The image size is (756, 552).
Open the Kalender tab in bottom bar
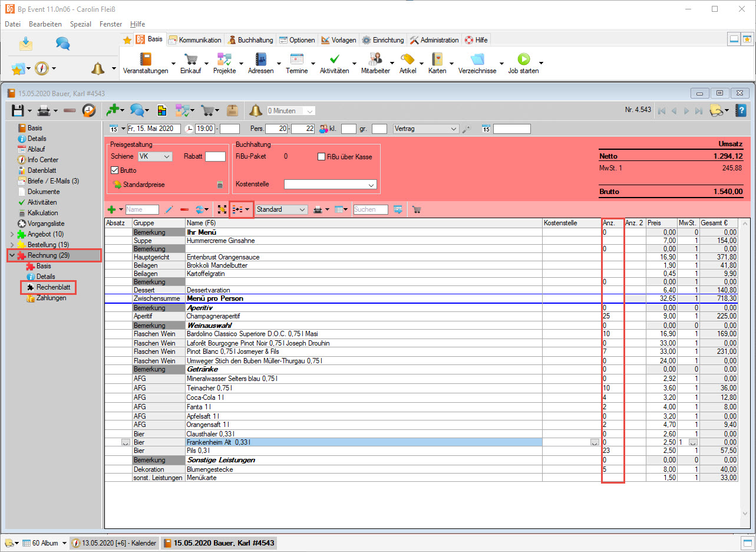114,543
